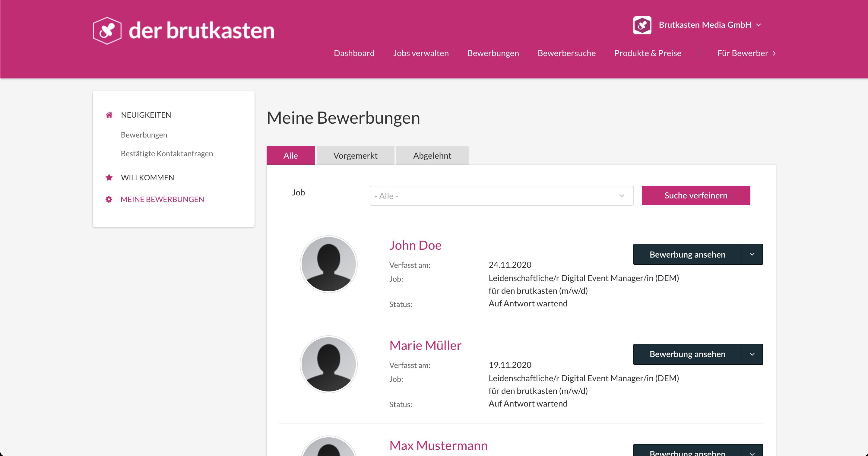Viewport: 868px width, 456px height.
Task: Open Meine Bewerbungen in the sidebar
Action: [163, 200]
